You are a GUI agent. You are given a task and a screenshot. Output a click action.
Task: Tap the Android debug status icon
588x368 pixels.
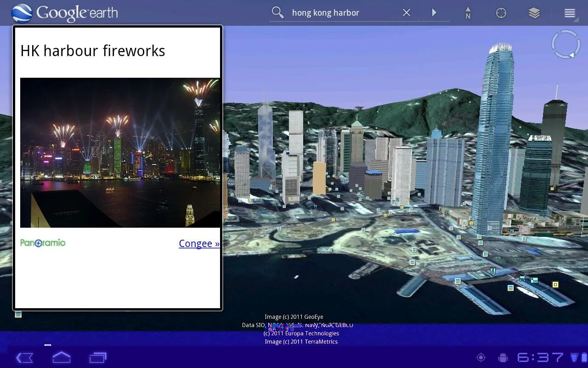[x=503, y=357]
